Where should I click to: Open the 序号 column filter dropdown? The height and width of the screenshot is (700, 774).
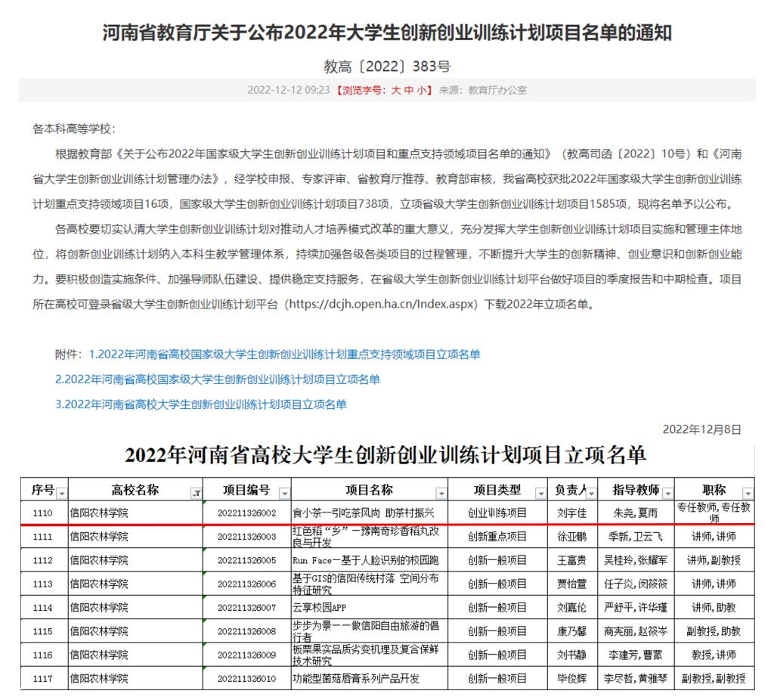coord(62,493)
